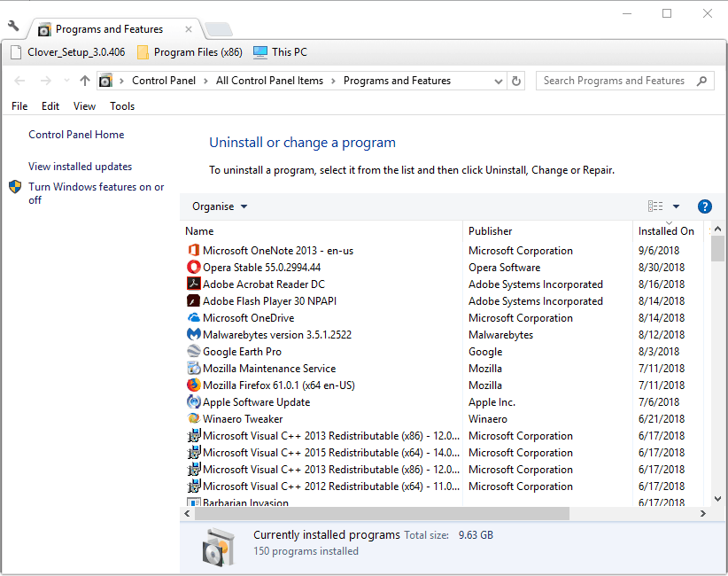Select the Microsoft OneDrive cloud icon
The image size is (728, 576).
coord(194,317)
